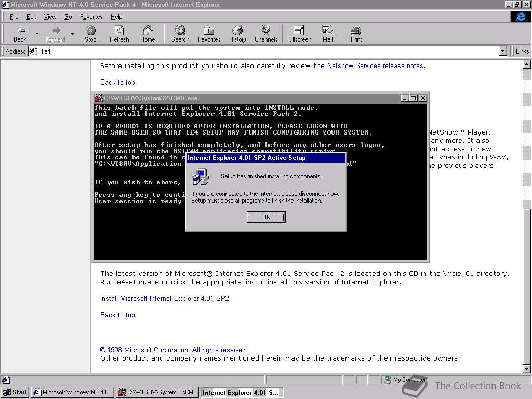The image size is (532, 399).
Task: Open the Back history dropdown arrow
Action: 37,34
